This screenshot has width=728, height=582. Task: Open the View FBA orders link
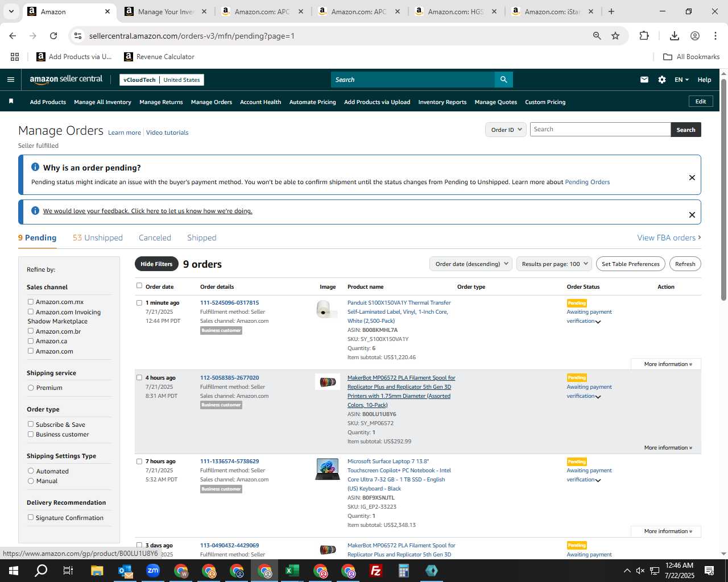click(x=669, y=238)
